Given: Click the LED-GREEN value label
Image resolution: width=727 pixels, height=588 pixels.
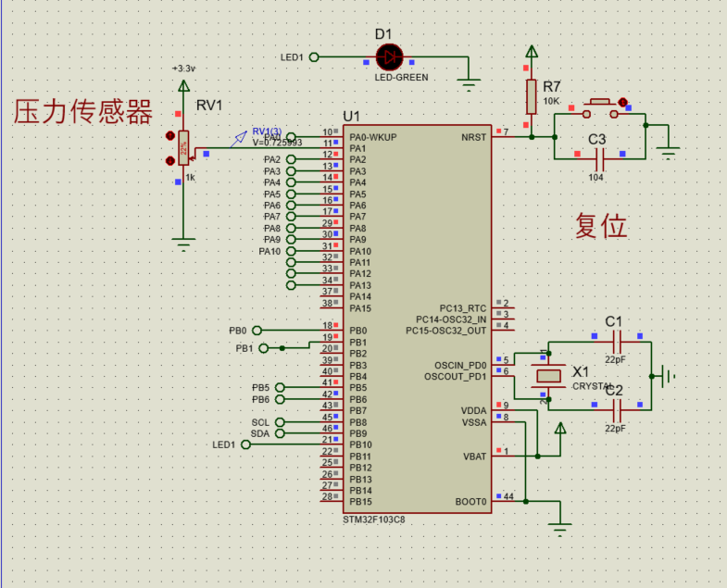Looking at the screenshot, I should coord(402,78).
